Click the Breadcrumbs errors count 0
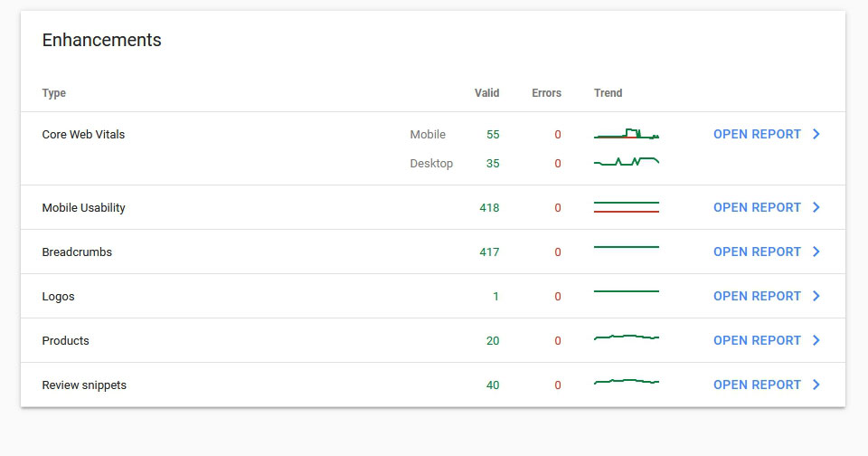 (x=558, y=252)
